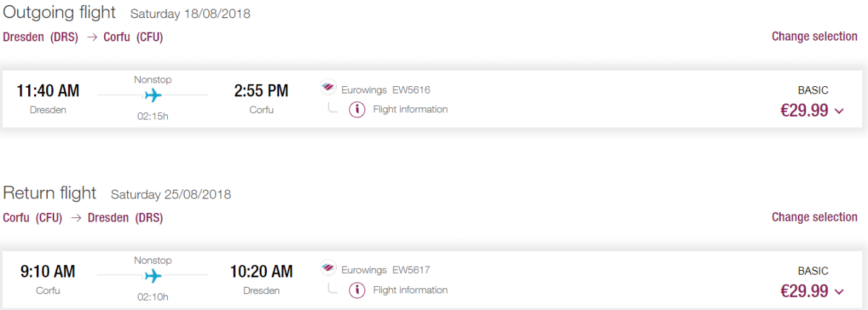Click the outgoing flight airplane icon

pyautogui.click(x=153, y=95)
